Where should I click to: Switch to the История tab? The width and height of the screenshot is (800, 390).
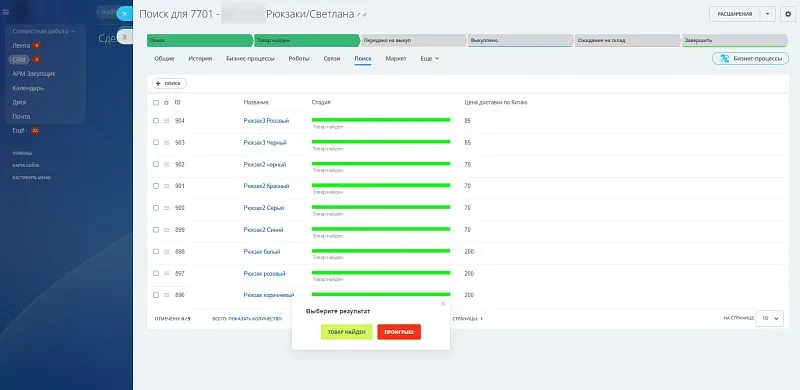click(200, 59)
